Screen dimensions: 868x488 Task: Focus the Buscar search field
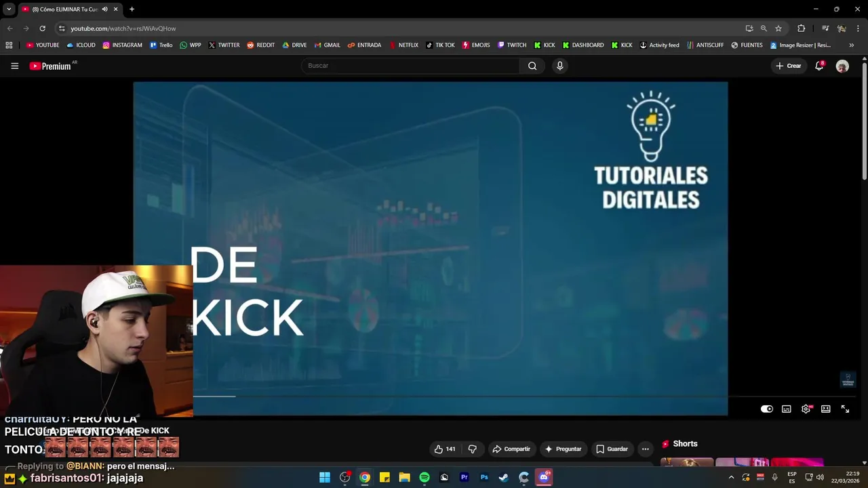point(410,66)
